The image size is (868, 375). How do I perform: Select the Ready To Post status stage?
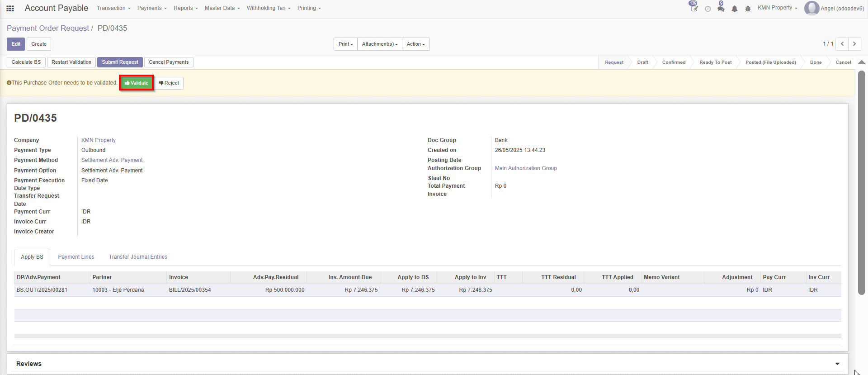[715, 62]
